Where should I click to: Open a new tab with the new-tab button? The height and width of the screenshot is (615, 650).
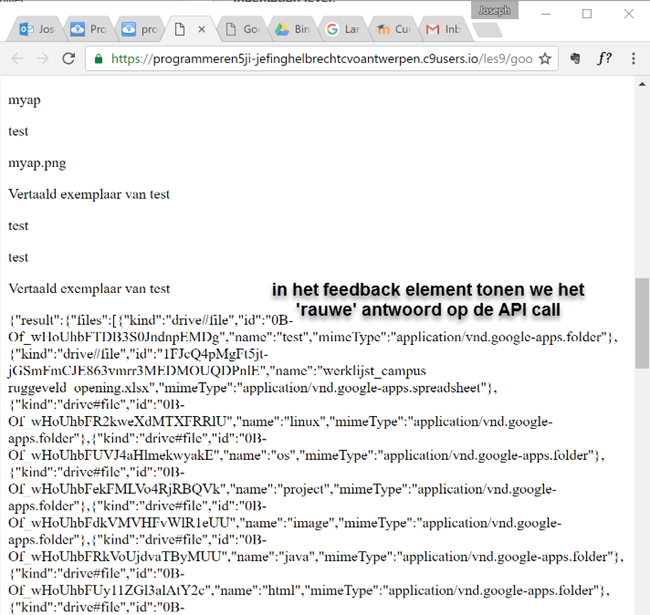(x=488, y=30)
